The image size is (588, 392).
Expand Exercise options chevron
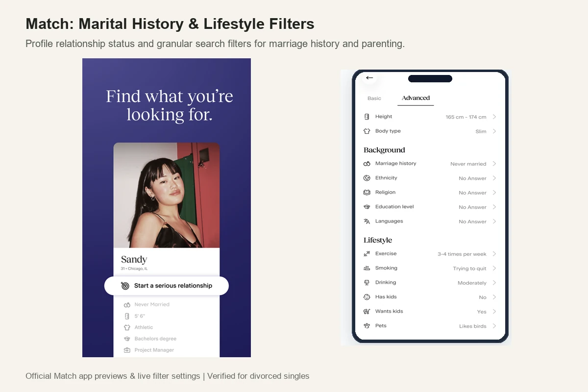(x=494, y=254)
